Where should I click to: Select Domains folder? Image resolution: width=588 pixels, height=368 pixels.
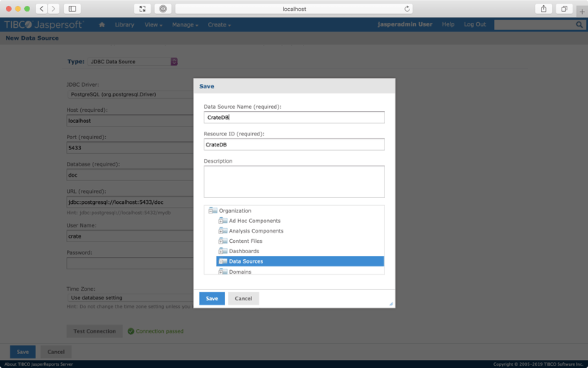[x=240, y=272]
